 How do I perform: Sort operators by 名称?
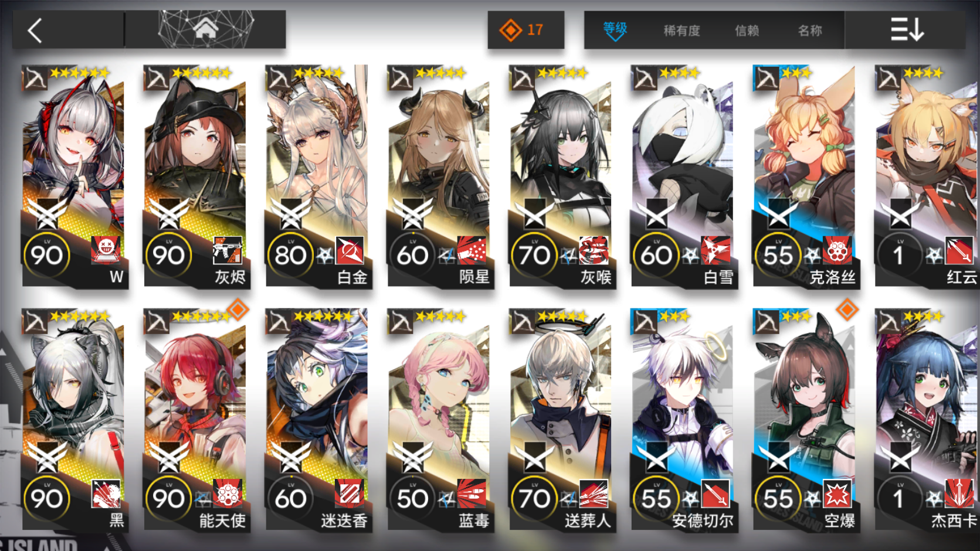[810, 30]
